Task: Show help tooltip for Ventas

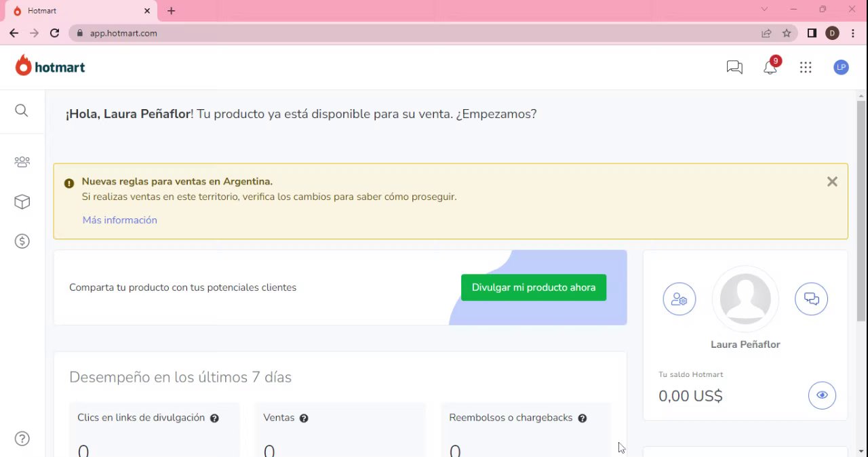Action: point(304,418)
